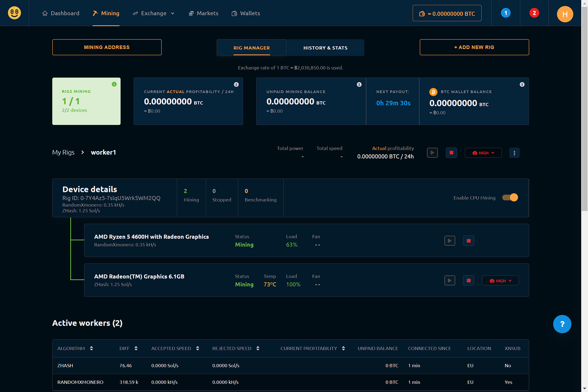
Task: Click the Rigs Mining 1/1 card
Action: point(86,101)
